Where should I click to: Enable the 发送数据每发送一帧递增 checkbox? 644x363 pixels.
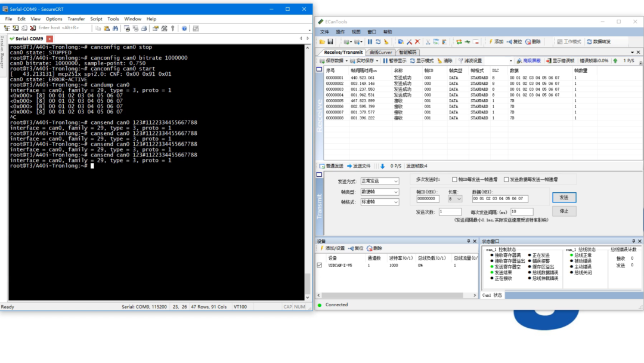click(506, 179)
